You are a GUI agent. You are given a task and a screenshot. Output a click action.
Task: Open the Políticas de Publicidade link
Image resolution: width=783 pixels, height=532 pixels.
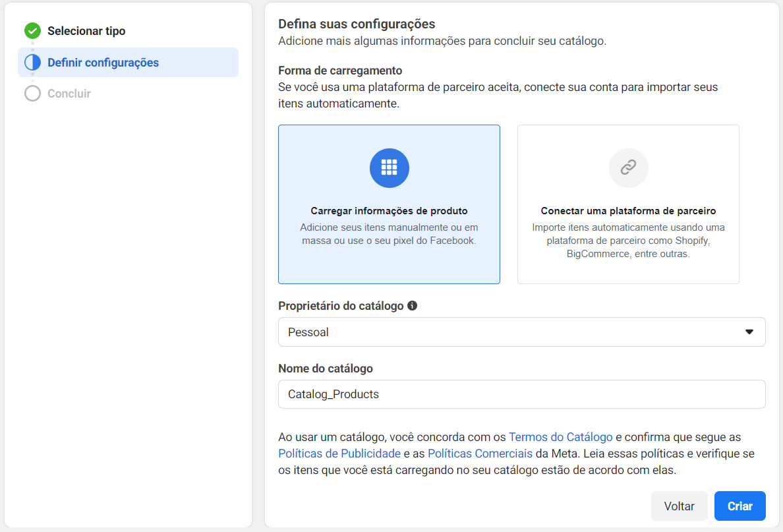(x=339, y=454)
